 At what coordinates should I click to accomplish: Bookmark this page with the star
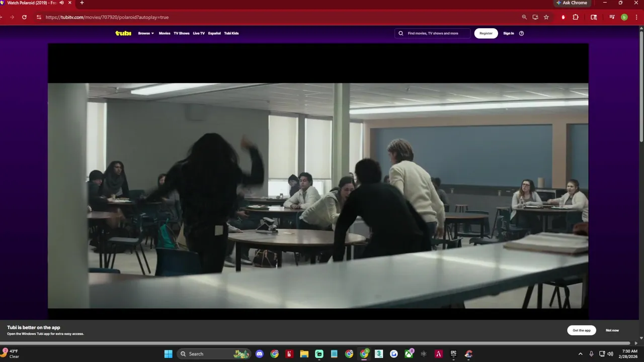pyautogui.click(x=546, y=17)
